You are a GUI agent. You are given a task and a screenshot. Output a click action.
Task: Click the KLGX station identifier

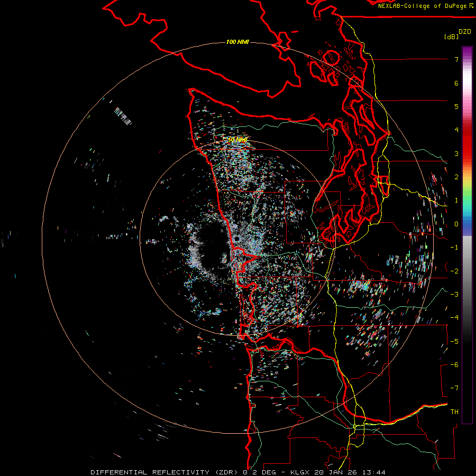point(301,472)
